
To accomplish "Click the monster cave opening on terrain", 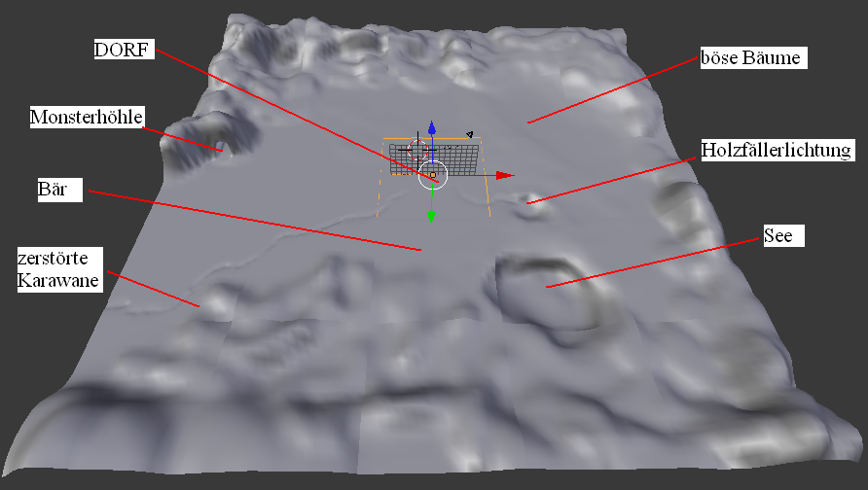I will click(221, 149).
